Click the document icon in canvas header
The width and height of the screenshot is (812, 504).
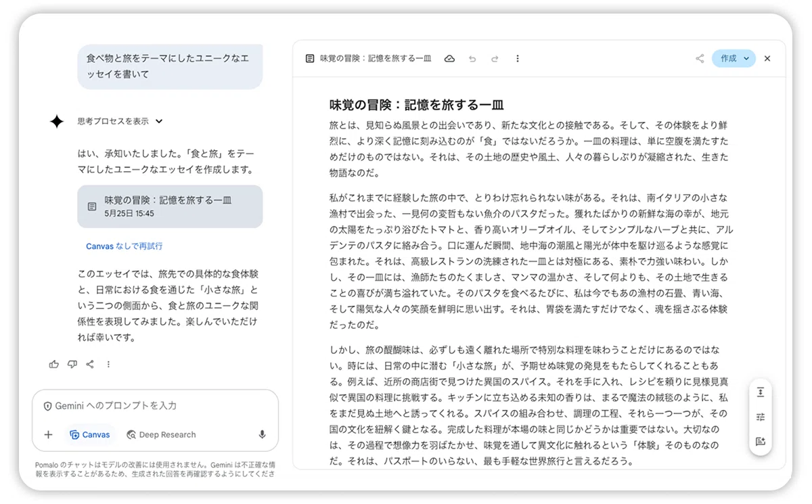309,59
